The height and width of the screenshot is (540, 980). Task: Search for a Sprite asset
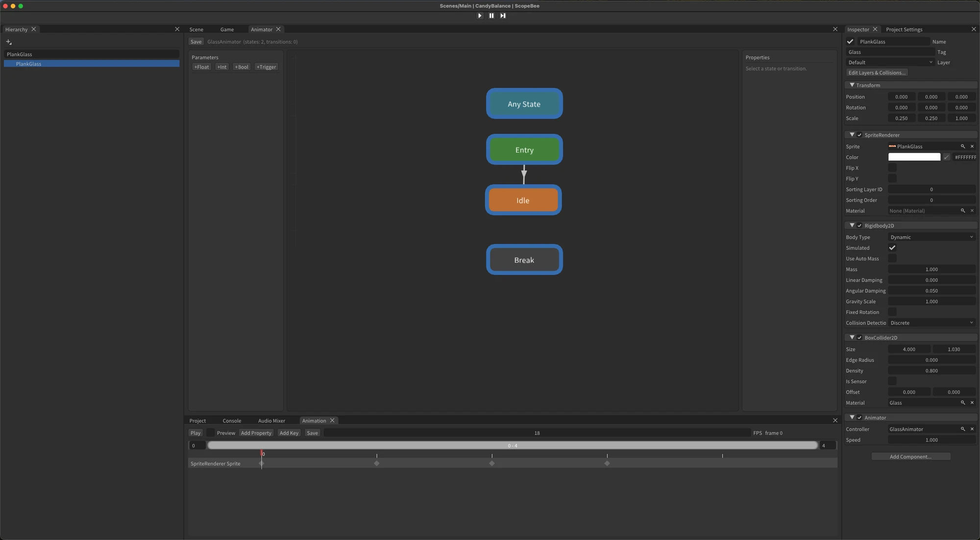(963, 146)
